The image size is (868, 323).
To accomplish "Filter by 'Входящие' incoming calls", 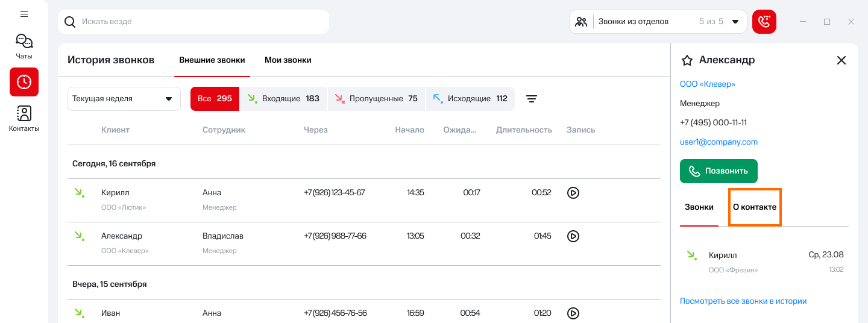I will pyautogui.click(x=283, y=99).
